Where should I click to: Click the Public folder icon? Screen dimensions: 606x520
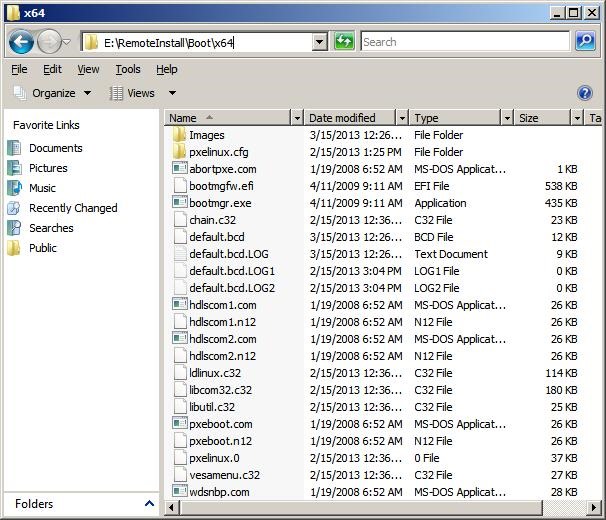coord(14,248)
